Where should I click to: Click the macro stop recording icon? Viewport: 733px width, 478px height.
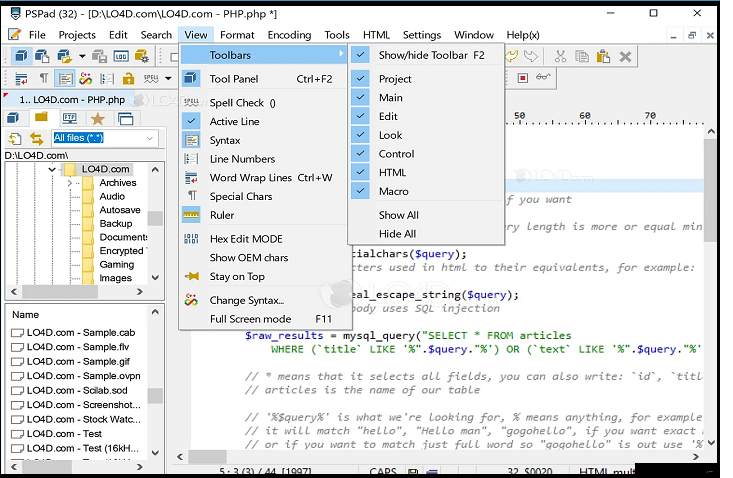click(523, 78)
